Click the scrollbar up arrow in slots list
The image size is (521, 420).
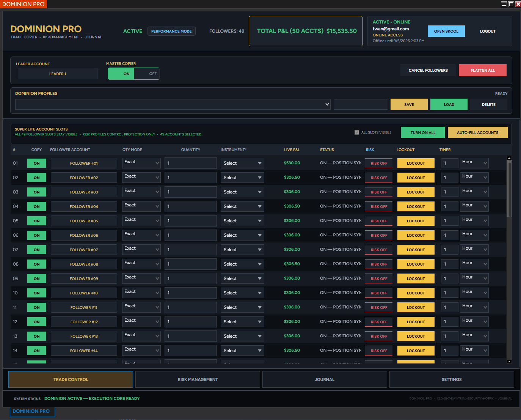coord(509,158)
